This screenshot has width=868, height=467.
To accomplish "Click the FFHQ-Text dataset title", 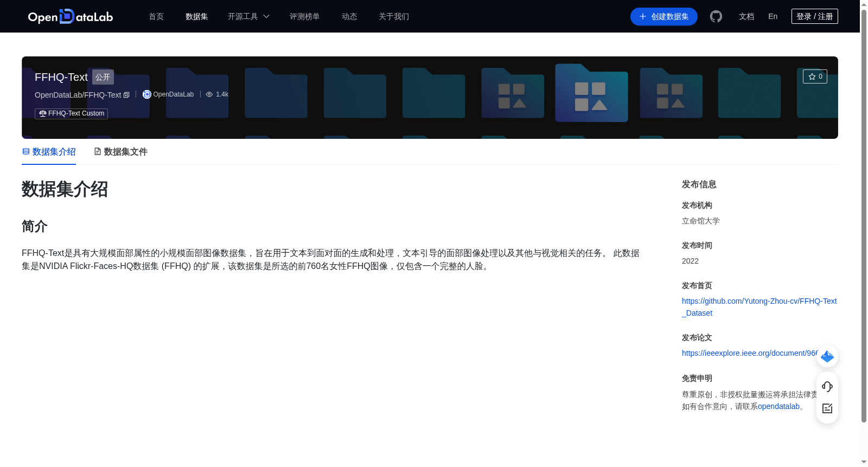I will pyautogui.click(x=61, y=77).
